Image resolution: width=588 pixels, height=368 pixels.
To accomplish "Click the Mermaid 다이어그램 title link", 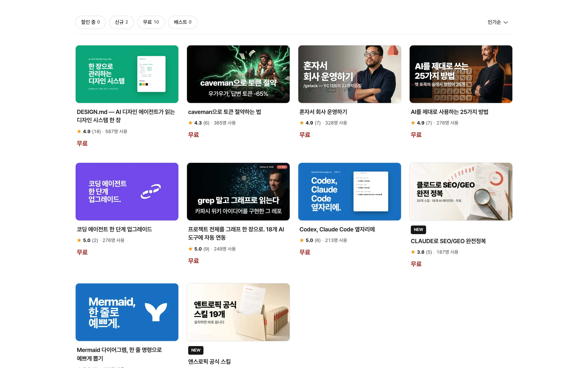I will click(x=119, y=354).
